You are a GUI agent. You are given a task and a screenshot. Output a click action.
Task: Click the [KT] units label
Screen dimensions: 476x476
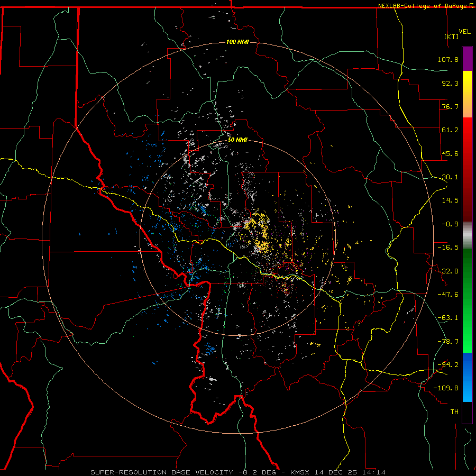(452, 36)
